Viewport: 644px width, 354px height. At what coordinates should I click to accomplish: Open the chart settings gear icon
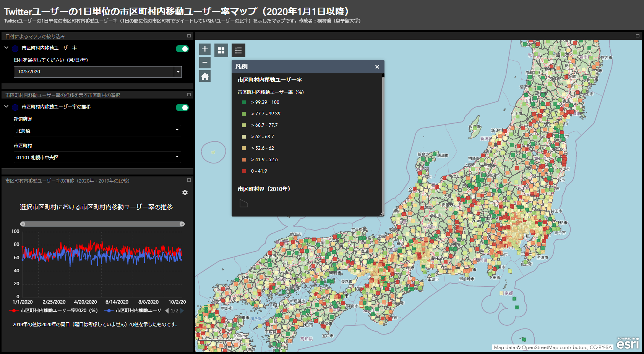(185, 193)
